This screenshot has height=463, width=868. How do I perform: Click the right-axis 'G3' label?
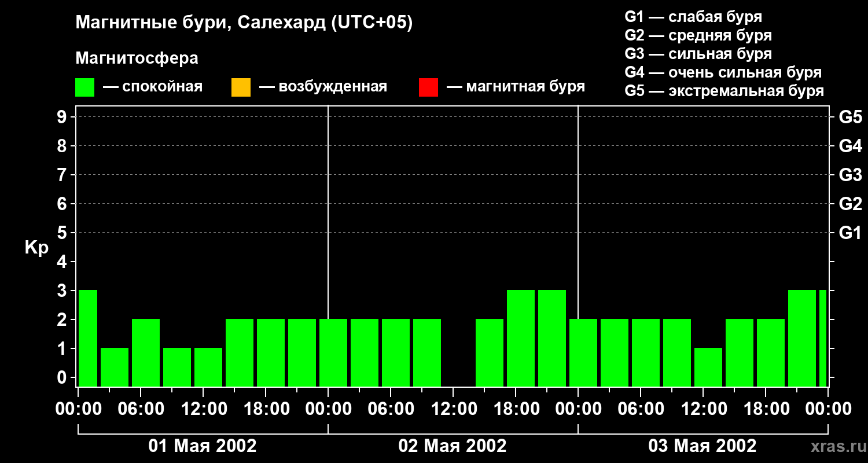(x=851, y=175)
